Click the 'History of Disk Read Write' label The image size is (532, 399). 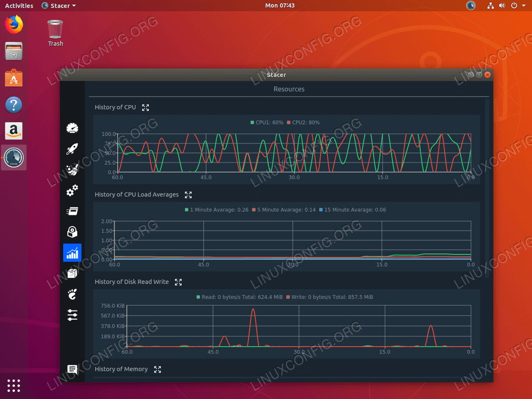click(132, 281)
